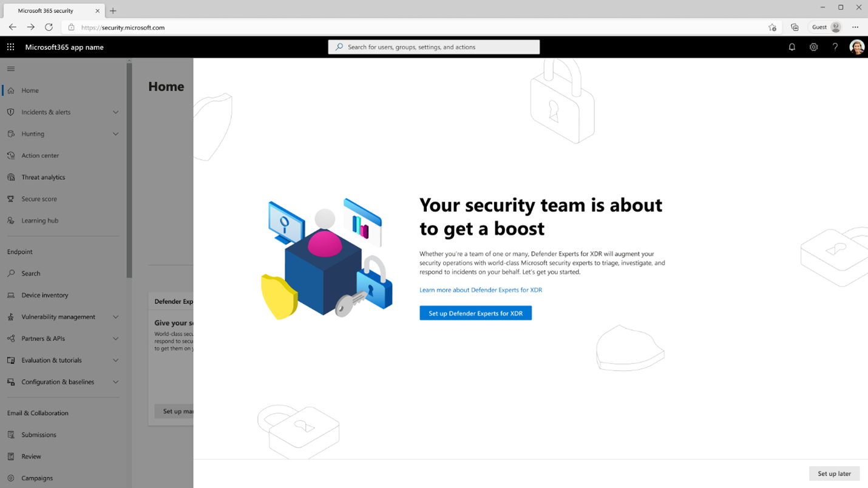Open Action center from navigation
This screenshot has height=488, width=868.
(40, 155)
